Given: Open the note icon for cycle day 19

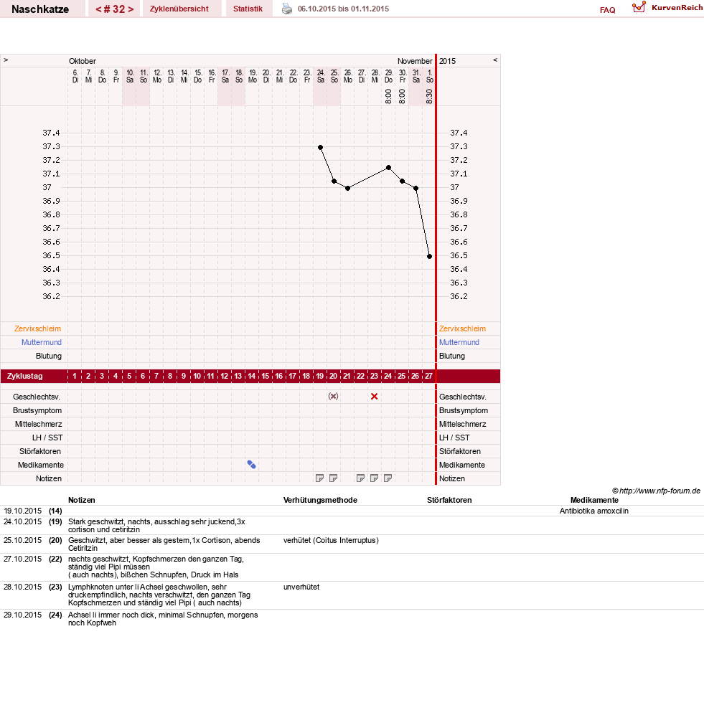Looking at the screenshot, I should click(319, 478).
